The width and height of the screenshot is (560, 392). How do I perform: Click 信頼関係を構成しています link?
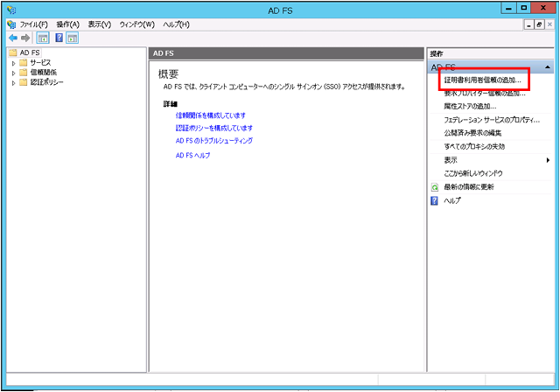pyautogui.click(x=210, y=115)
